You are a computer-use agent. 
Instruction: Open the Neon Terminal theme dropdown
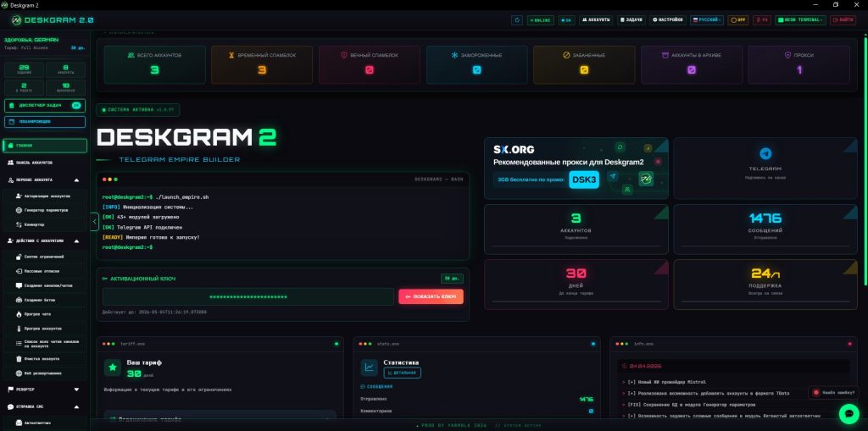(800, 20)
